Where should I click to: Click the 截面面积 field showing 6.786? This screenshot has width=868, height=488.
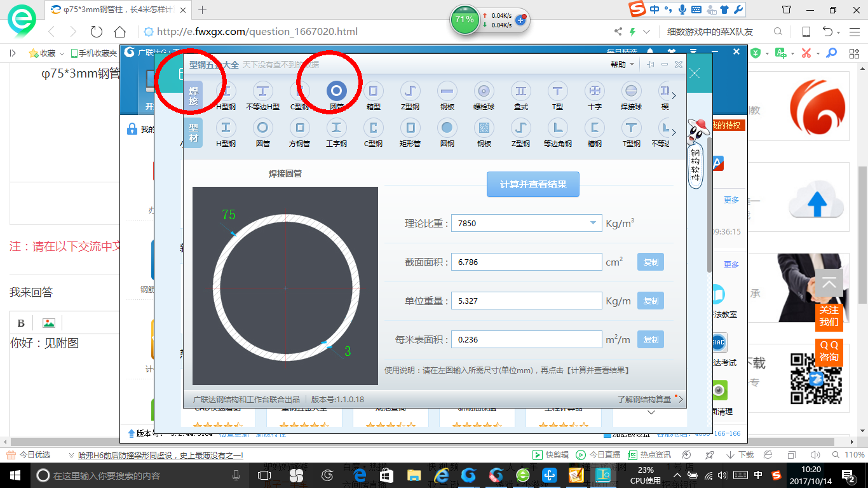[526, 262]
